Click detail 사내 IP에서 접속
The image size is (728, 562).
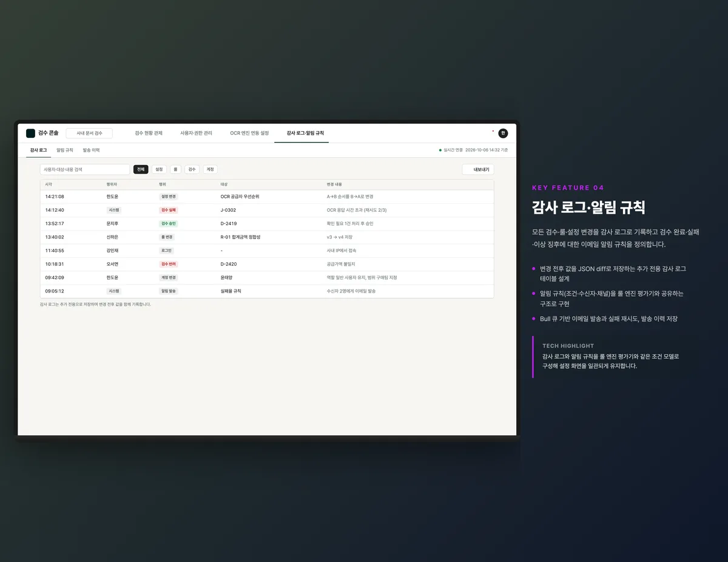[x=342, y=250]
